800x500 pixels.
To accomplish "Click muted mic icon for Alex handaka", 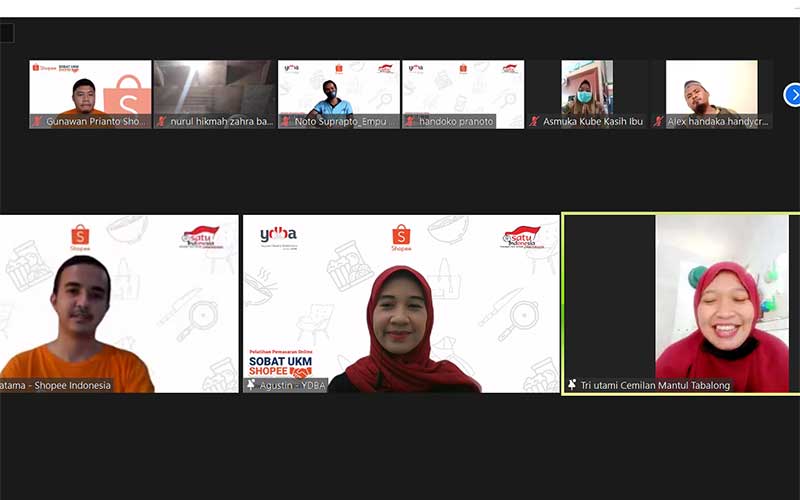I will (x=658, y=122).
